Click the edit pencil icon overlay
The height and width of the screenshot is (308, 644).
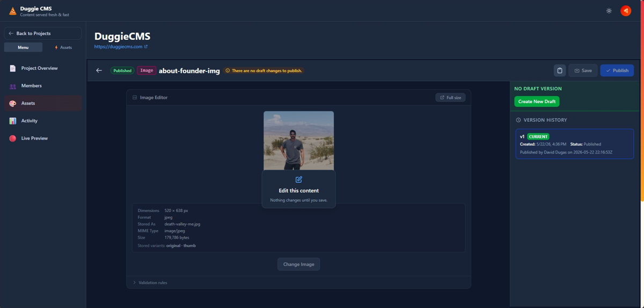click(x=299, y=179)
